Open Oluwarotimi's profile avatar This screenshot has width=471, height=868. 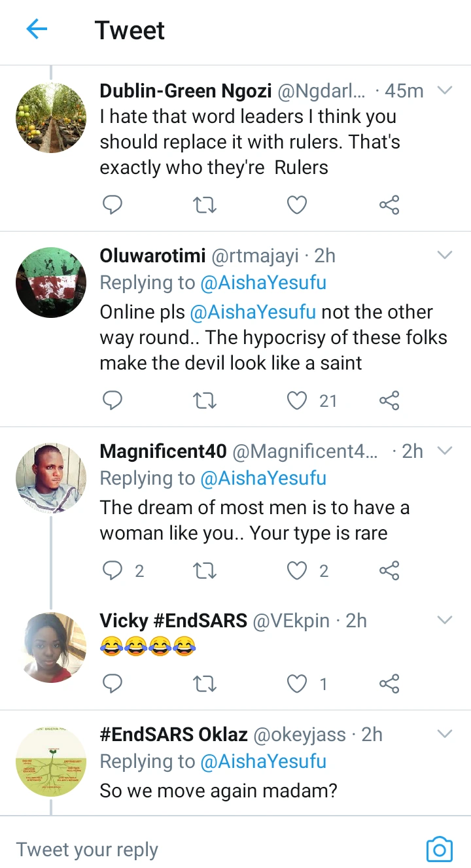[x=51, y=283]
